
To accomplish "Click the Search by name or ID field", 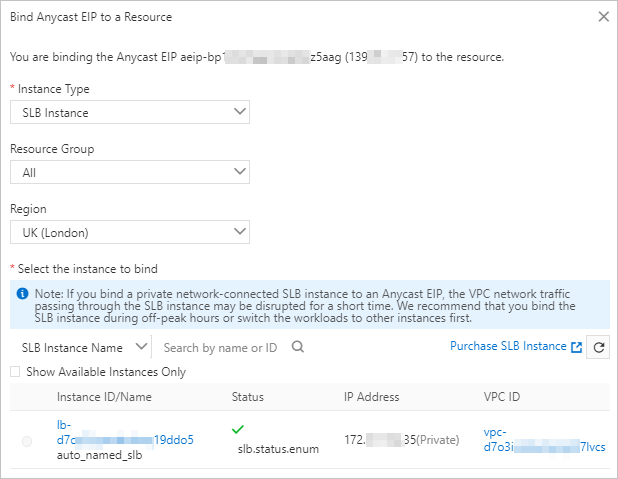I will tap(221, 348).
